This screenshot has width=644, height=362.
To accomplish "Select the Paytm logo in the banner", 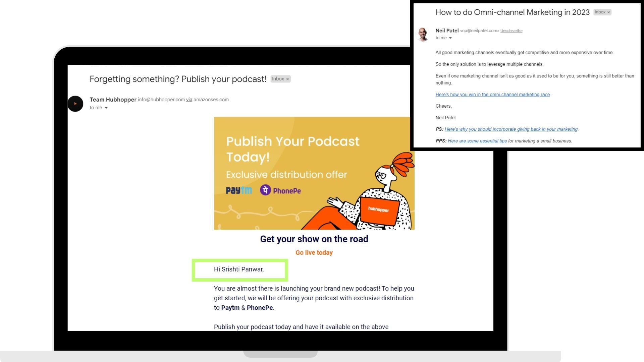I will (x=239, y=190).
